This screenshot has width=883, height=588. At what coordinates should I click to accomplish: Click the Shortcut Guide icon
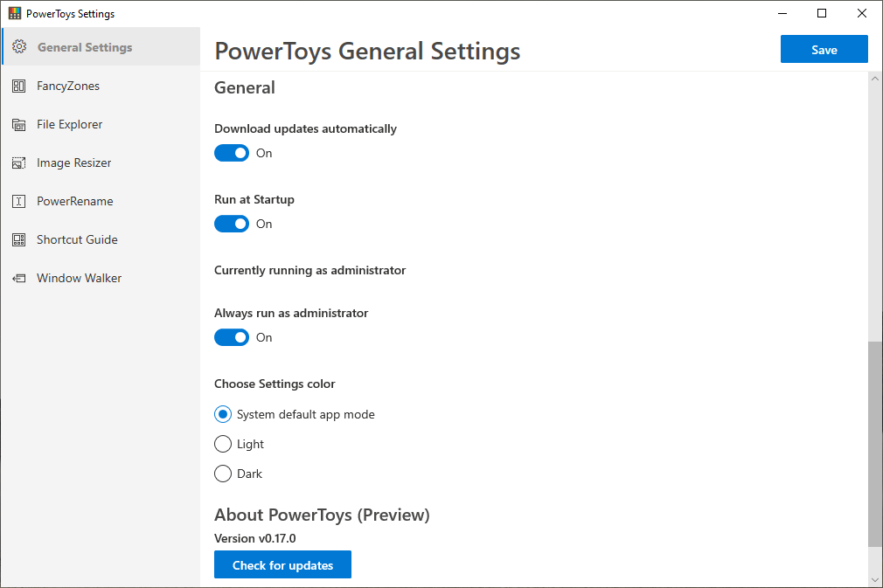18,239
